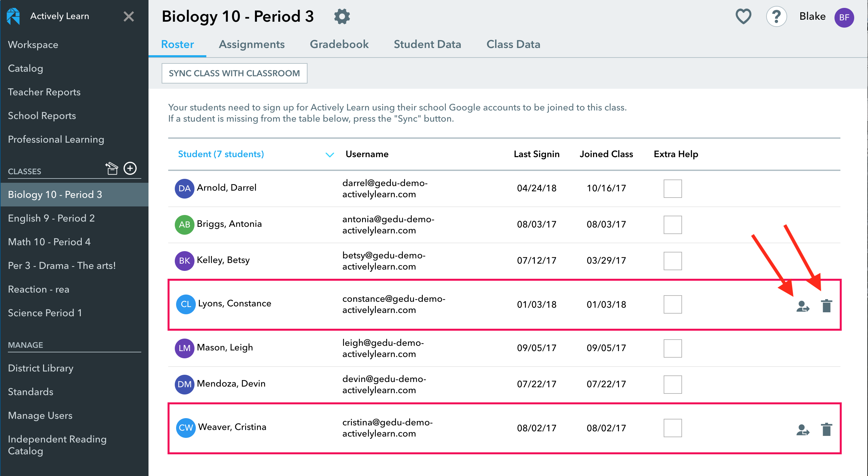
Task: Open Workspace in the sidebar
Action: tap(33, 44)
